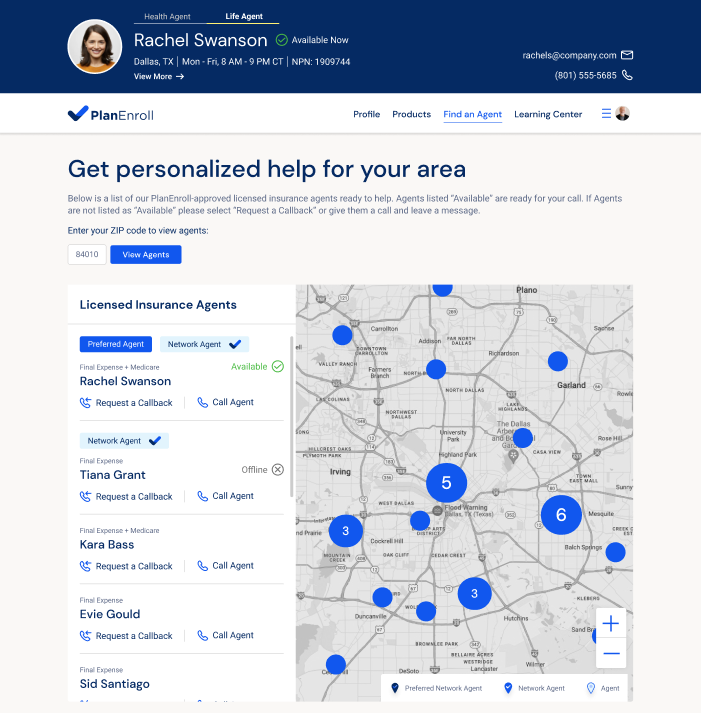Screen dimensions: 701x713
Task: Click the phone handset icon in header
Action: coord(627,75)
